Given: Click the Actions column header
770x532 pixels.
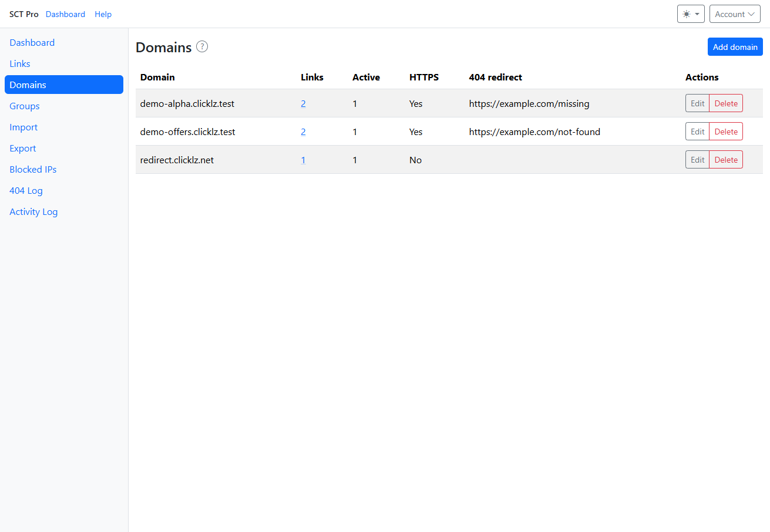Looking at the screenshot, I should [x=702, y=77].
